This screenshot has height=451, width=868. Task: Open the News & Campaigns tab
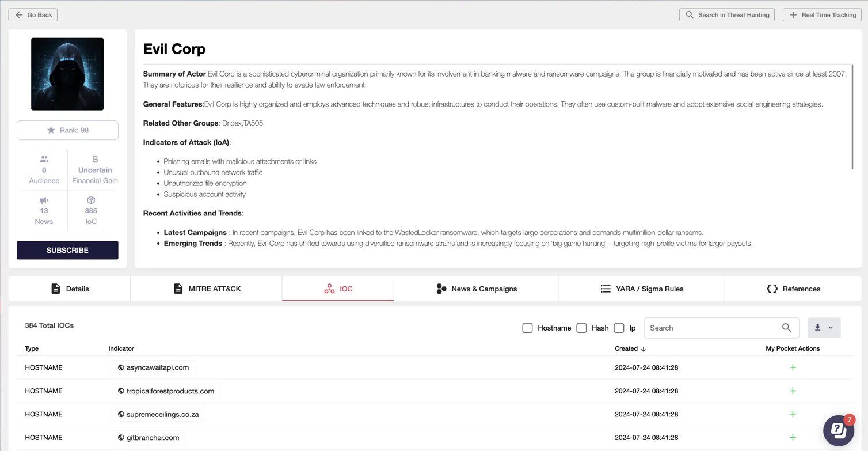pos(476,289)
